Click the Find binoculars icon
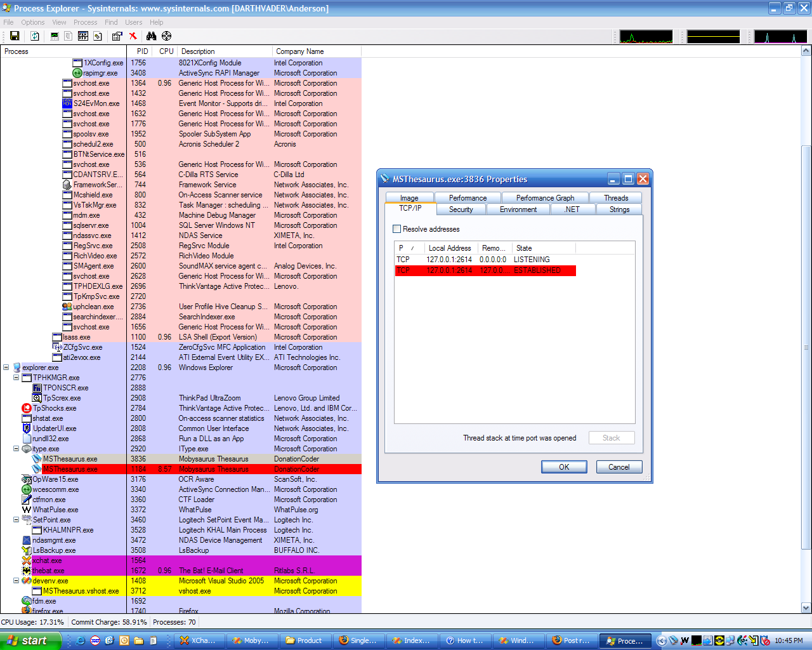 [x=151, y=36]
